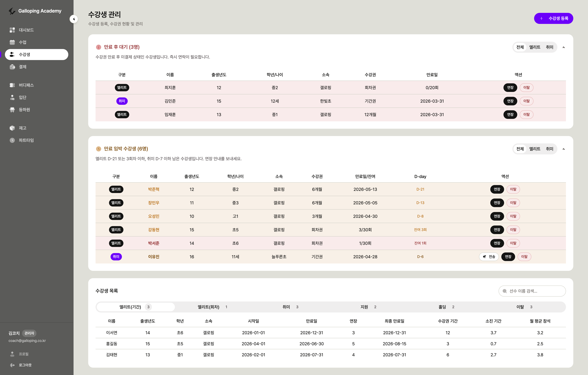This screenshot has height=375, width=588.
Task: Filter 만료 후 대기 list by 취미
Action: (x=549, y=47)
